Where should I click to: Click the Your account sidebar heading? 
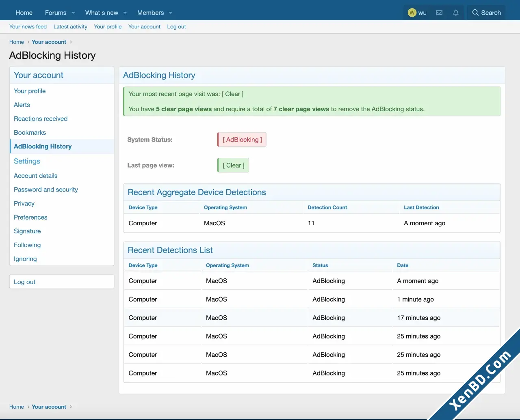point(39,75)
